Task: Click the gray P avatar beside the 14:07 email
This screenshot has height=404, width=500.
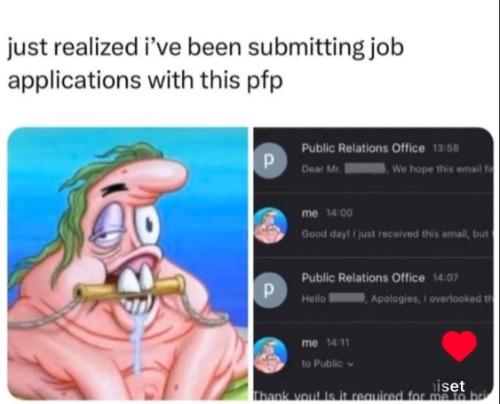Action: [x=270, y=290]
